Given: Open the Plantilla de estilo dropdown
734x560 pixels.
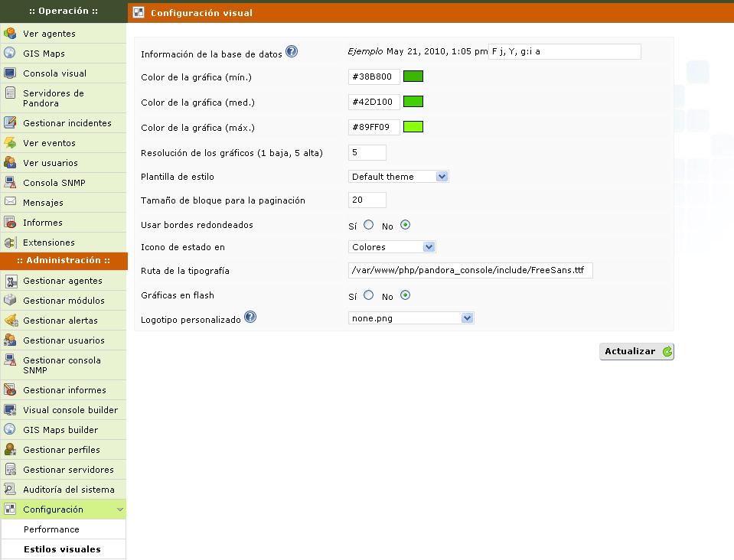Looking at the screenshot, I should [398, 177].
